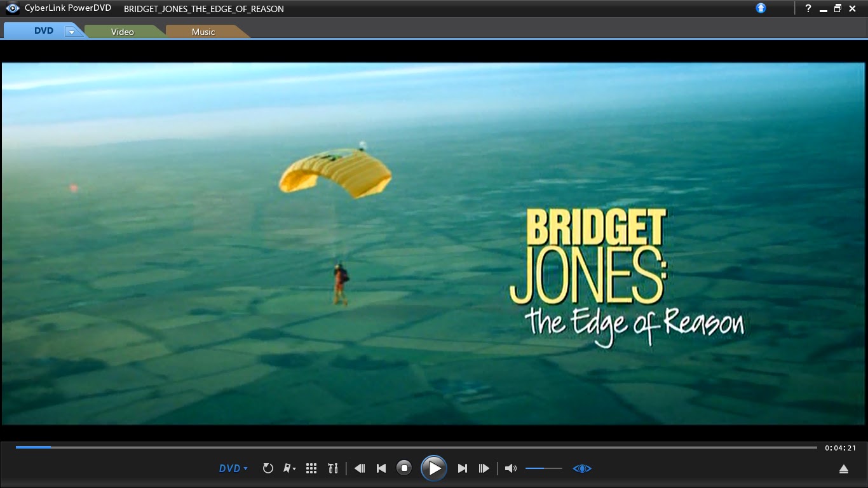
Task: Select the DVD tab
Action: pyautogui.click(x=44, y=30)
